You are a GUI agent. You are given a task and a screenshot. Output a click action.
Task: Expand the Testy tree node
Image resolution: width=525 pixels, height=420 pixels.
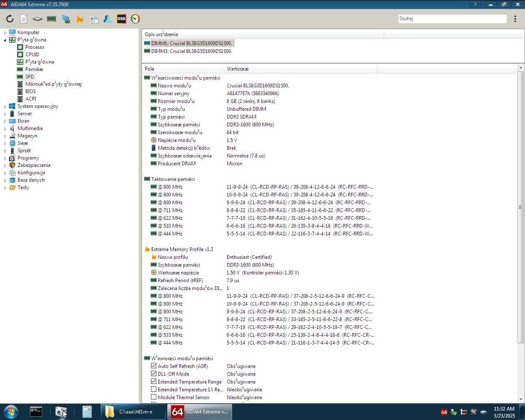click(x=5, y=187)
